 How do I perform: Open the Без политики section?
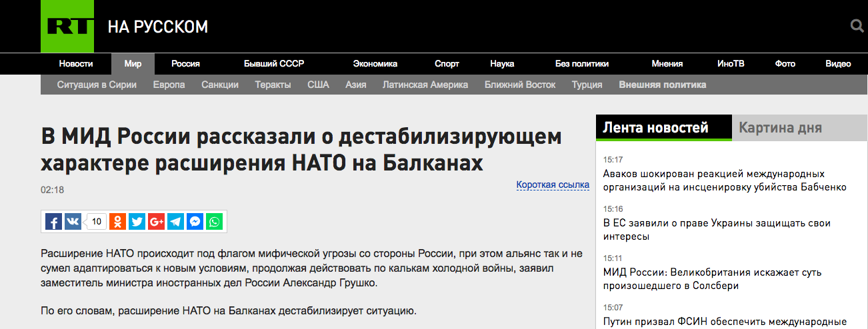tap(582, 64)
